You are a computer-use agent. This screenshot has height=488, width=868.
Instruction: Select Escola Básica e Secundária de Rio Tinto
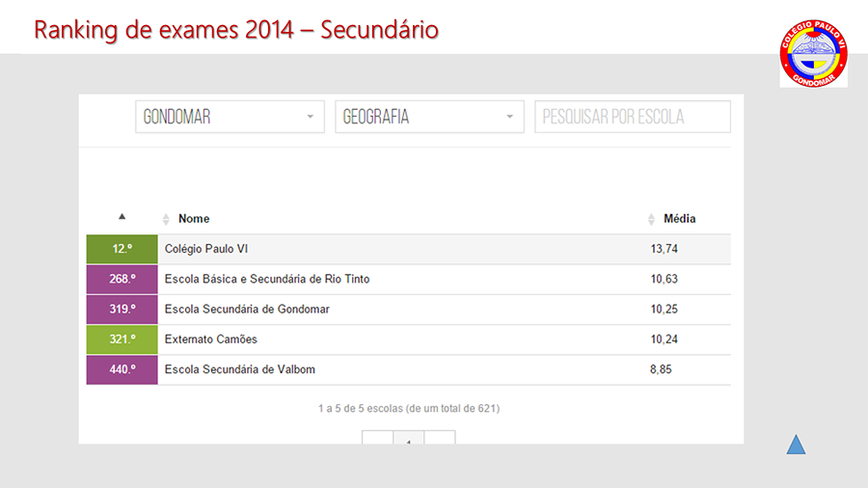tap(409, 279)
